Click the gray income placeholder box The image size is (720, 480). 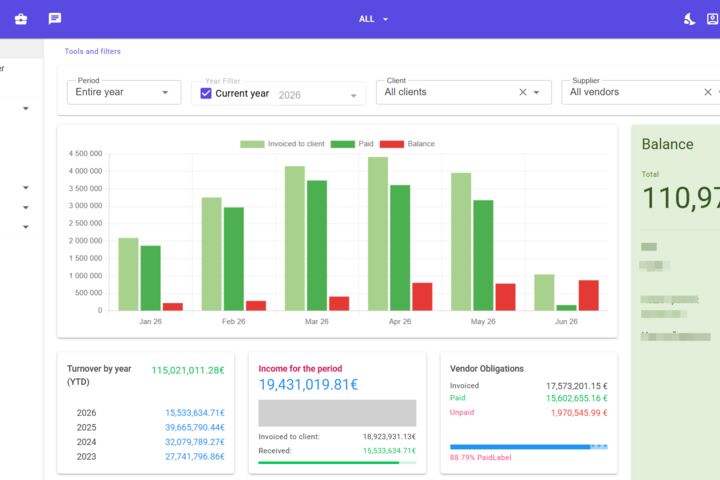[x=337, y=413]
